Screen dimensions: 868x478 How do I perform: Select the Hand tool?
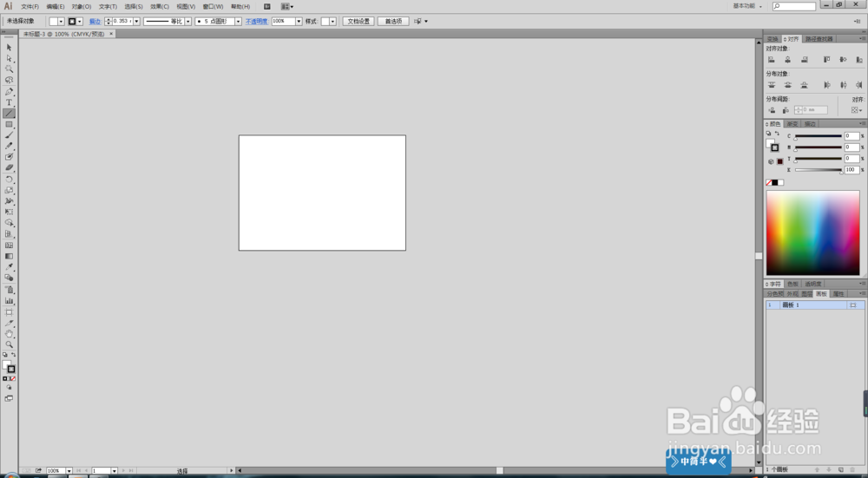pos(9,334)
